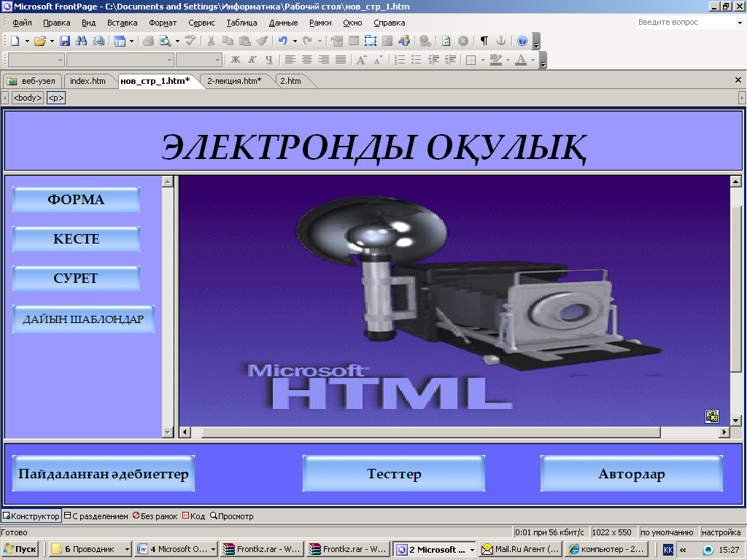
Task: Click in the Введите вопрос help field
Action: [686, 23]
